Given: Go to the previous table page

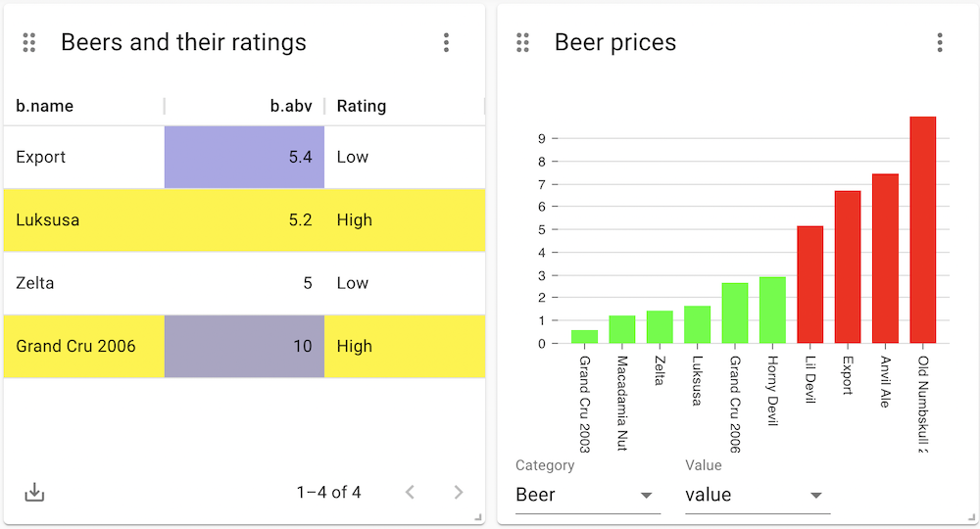Looking at the screenshot, I should (410, 492).
